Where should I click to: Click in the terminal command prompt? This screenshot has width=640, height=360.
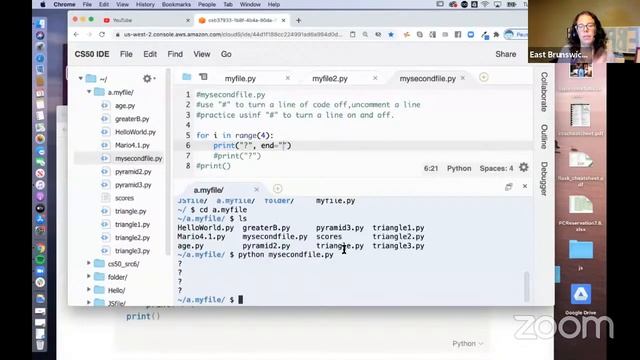[240, 300]
